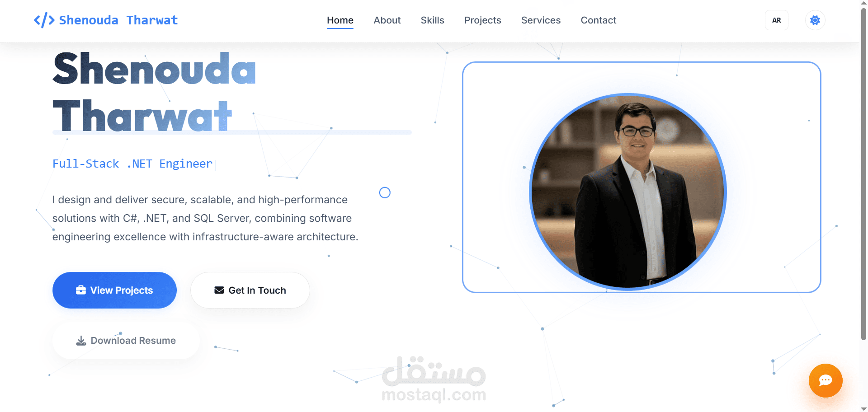Click the code brackets logo icon
Screen dimensions: 868x412
tap(44, 20)
